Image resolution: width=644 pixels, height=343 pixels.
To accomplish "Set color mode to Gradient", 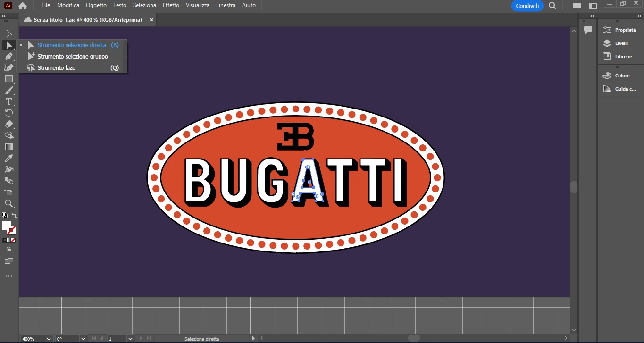I will pos(9,240).
